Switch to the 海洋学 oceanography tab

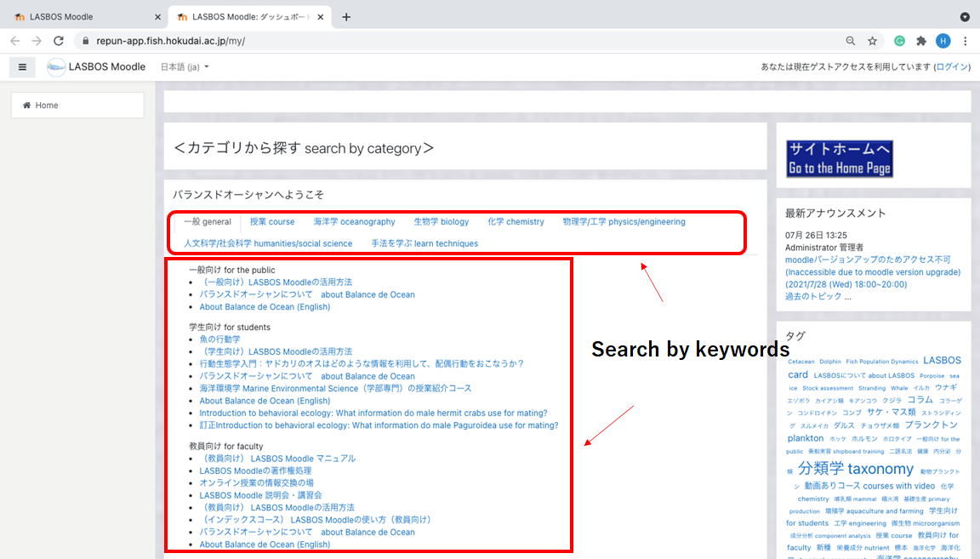tap(355, 222)
